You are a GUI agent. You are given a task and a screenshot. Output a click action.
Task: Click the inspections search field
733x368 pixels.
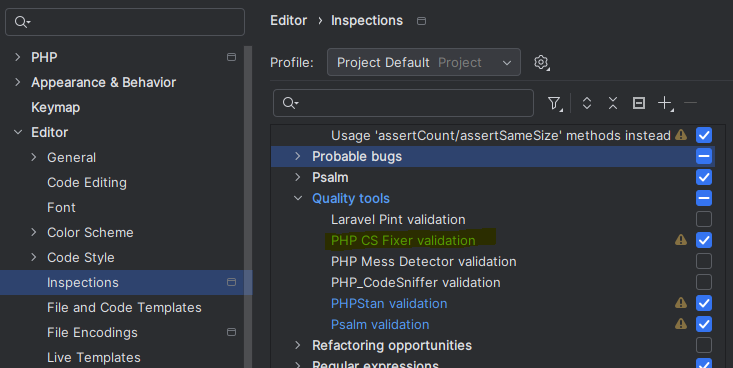coord(403,103)
